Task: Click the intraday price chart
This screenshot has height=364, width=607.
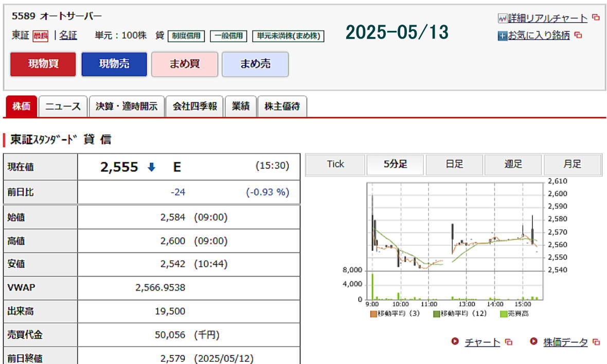Action: pos(455,241)
